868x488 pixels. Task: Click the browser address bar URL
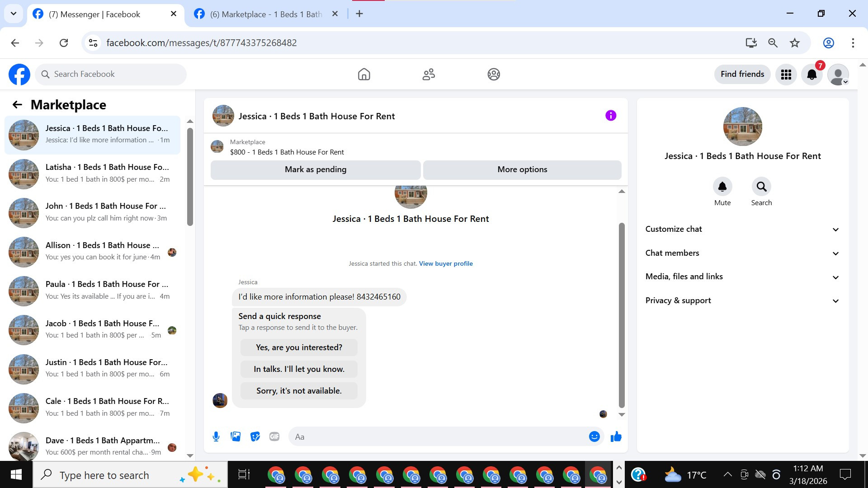(x=202, y=43)
